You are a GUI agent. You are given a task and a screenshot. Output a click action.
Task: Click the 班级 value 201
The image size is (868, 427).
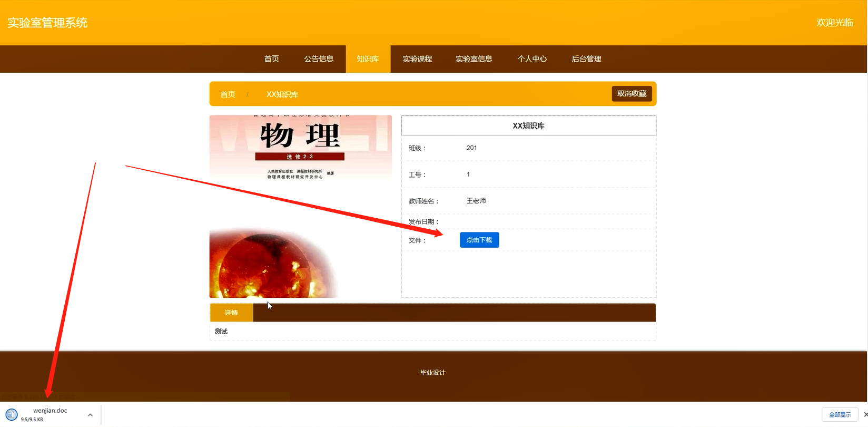(x=471, y=148)
